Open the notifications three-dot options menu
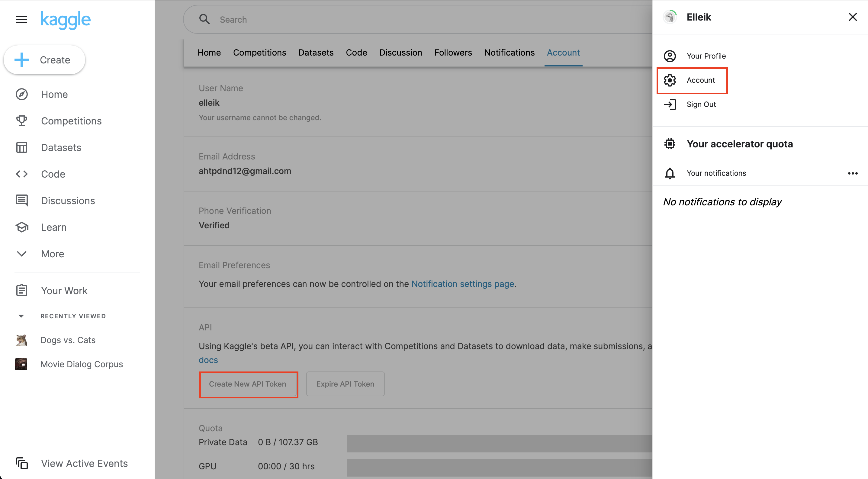Screen dimensions: 868x479 click(x=853, y=173)
